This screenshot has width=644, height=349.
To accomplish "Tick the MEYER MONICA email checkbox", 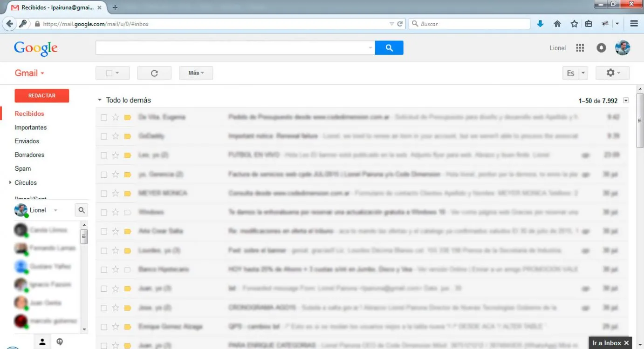I will (x=104, y=194).
